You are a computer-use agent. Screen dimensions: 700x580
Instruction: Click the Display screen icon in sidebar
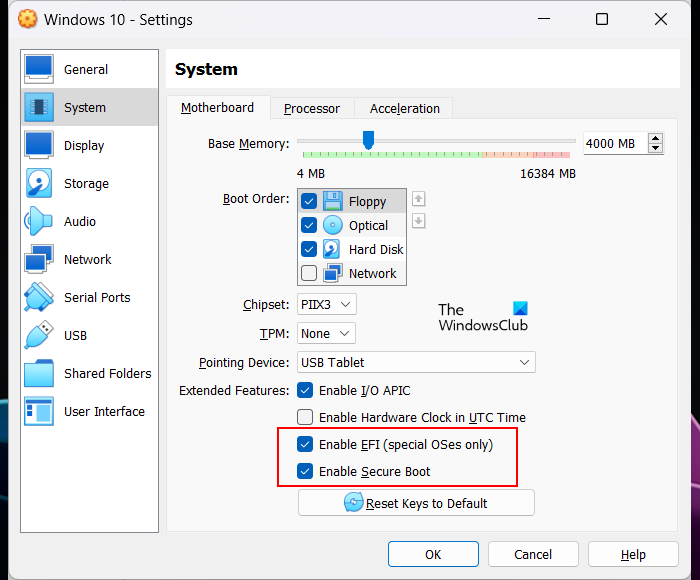(x=39, y=145)
